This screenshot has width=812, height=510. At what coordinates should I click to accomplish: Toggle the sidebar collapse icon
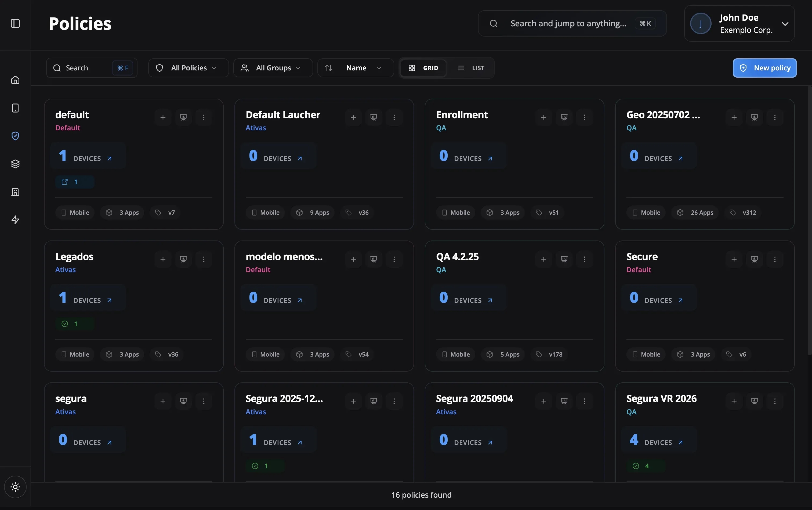[15, 23]
